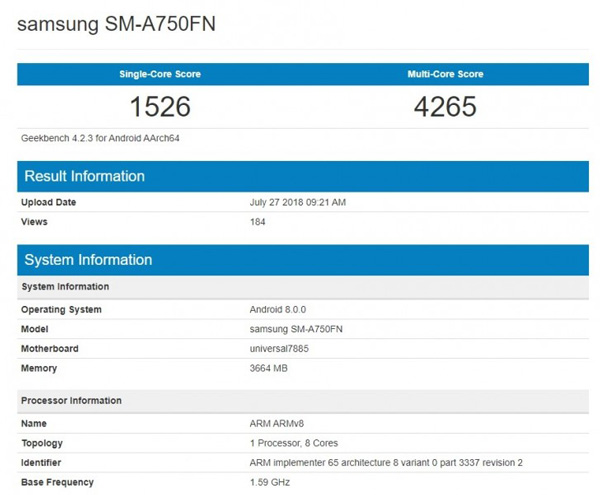Select the Base Frequency label
The image size is (600, 495).
[57, 482]
